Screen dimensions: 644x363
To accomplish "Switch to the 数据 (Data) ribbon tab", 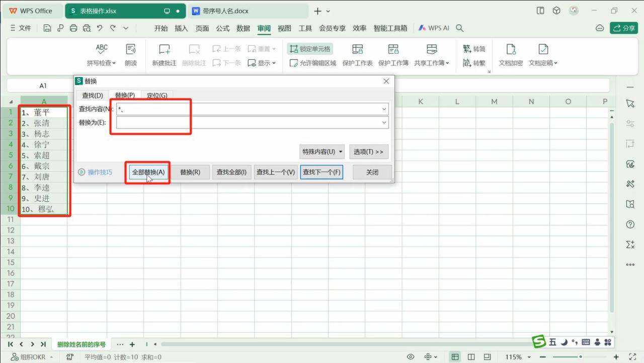I will coord(244,28).
